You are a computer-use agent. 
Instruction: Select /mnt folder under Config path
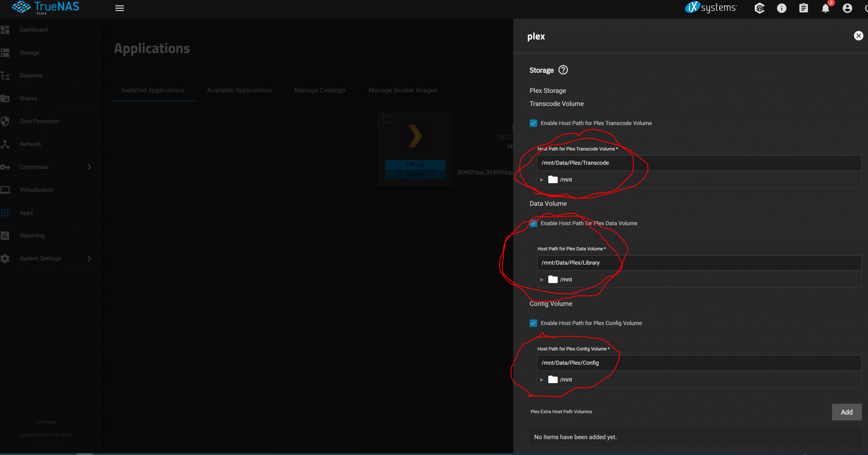point(560,379)
